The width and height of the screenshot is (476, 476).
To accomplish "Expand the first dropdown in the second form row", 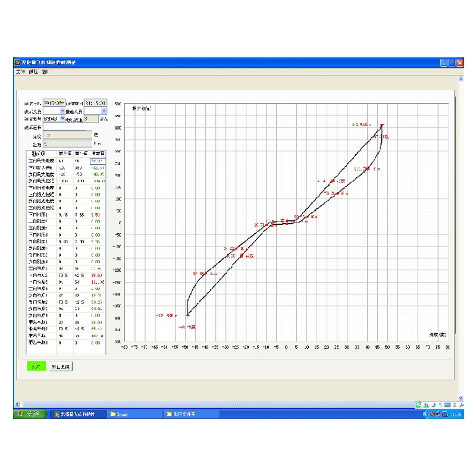I will click(x=62, y=111).
